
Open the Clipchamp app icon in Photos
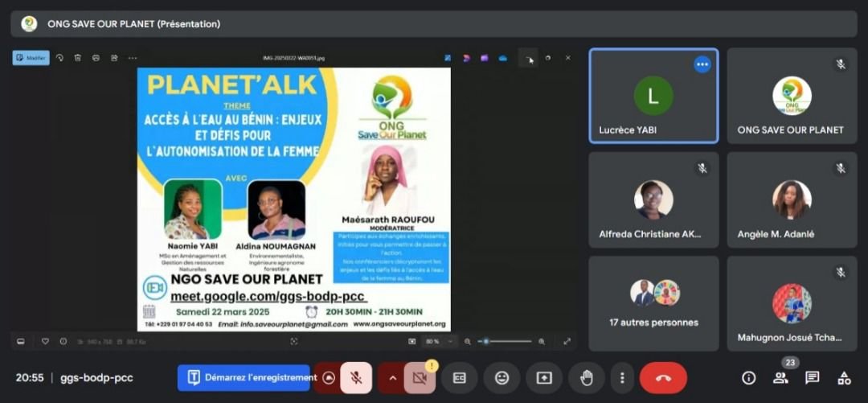pyautogui.click(x=466, y=58)
